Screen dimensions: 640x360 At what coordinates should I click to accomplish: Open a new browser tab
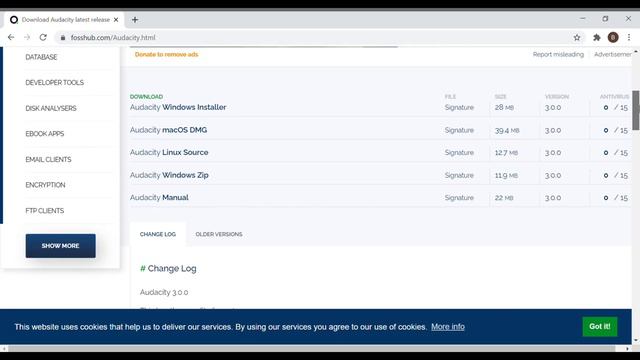135,20
